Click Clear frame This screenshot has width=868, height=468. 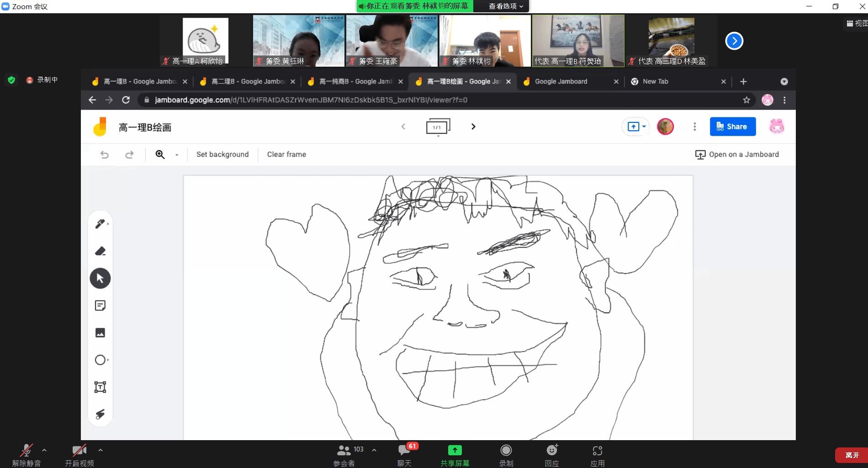click(286, 154)
